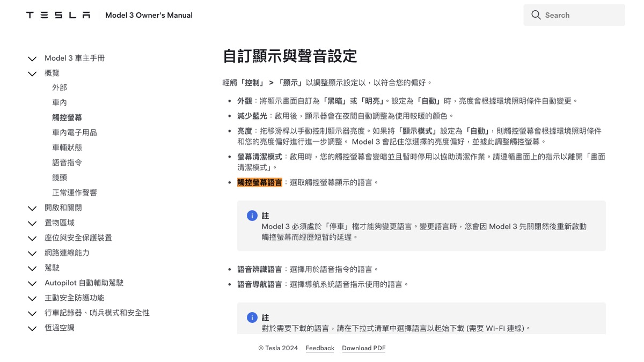Click the bold 螢幕清潔模式 bullet term
The height and width of the screenshot is (362, 644).
click(x=260, y=157)
